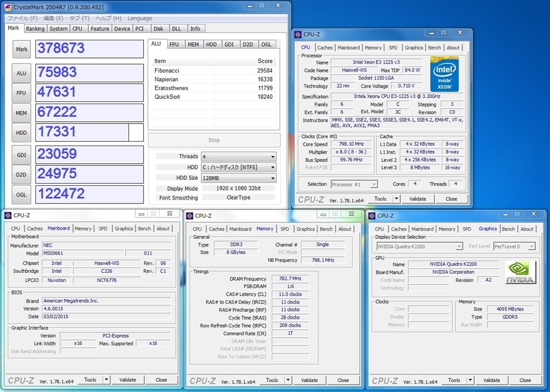Click the BIOS Date value 03/02/2015
Screen dimensions: 550x392
[x=107, y=316]
